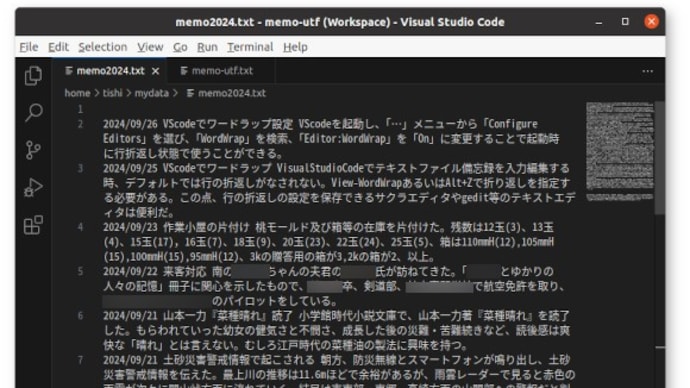The image size is (690, 388).
Task: Click the home breadcrumb segment
Action: click(x=77, y=93)
